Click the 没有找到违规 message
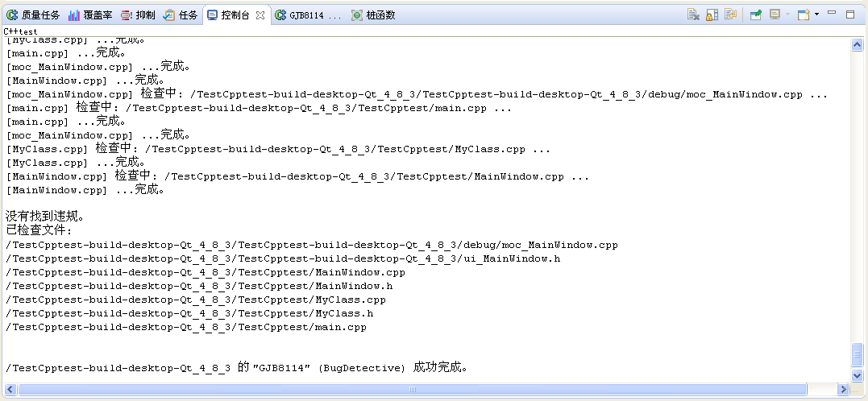Screen dimensions: 868x401 44,217
